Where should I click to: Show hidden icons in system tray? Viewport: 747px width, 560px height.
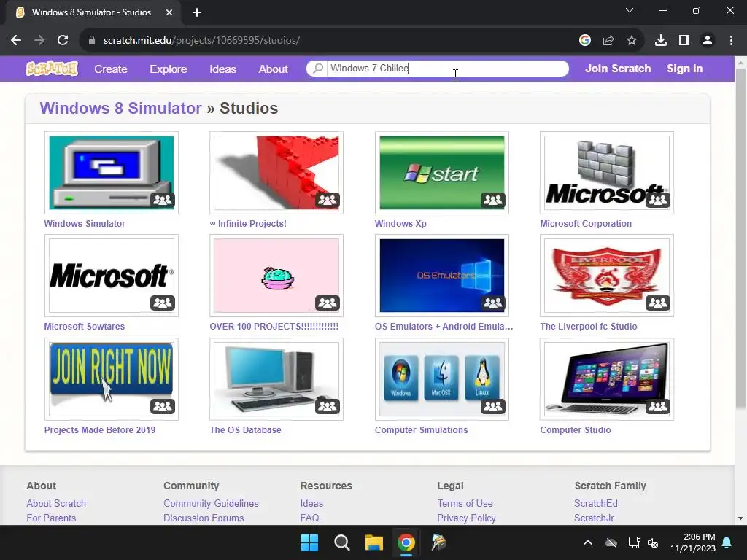(588, 542)
